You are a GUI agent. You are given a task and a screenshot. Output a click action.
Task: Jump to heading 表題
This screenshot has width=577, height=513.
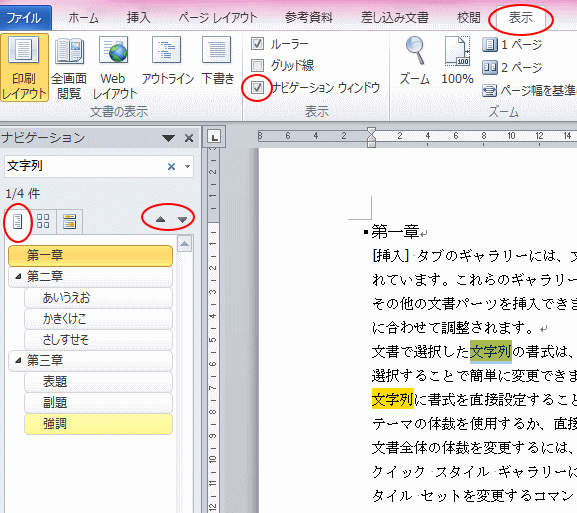coord(98,382)
